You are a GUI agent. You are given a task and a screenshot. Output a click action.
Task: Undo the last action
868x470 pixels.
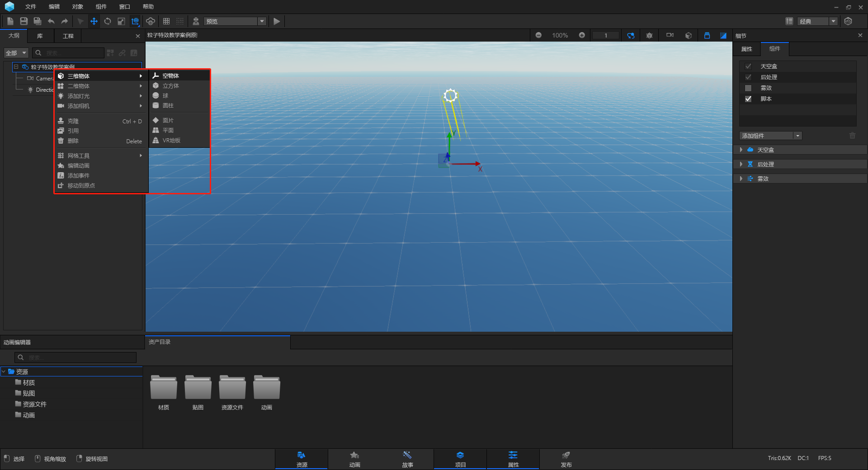click(x=51, y=21)
